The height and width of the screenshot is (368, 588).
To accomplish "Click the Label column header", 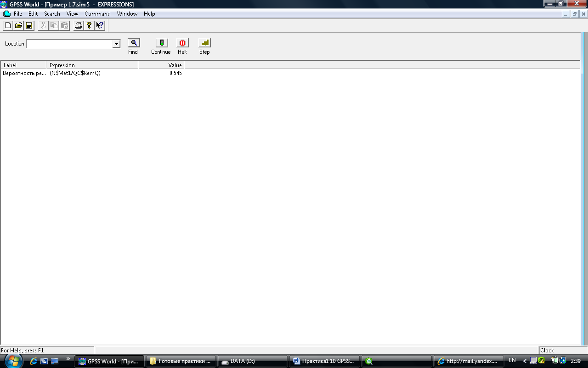I will [x=23, y=65].
